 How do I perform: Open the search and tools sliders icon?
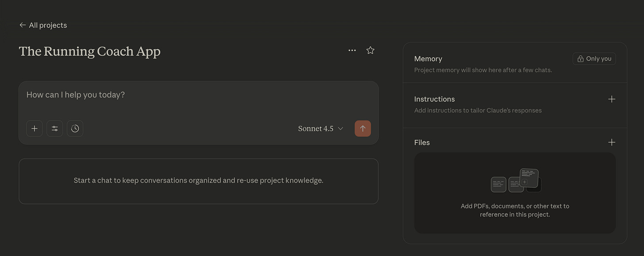click(x=55, y=128)
